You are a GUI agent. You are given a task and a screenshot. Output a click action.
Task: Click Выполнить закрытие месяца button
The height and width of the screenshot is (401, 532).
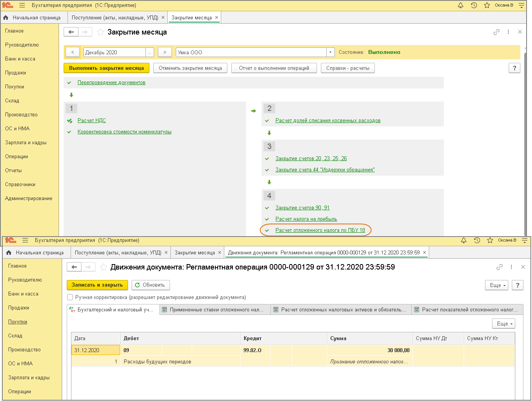[107, 68]
